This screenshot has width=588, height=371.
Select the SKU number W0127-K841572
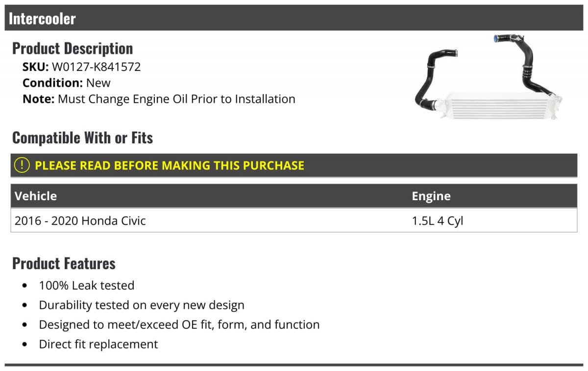[96, 67]
